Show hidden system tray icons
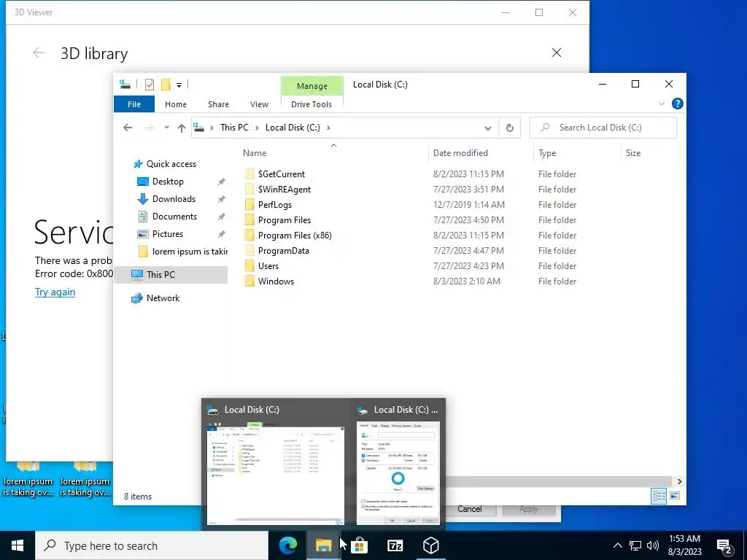The height and width of the screenshot is (560, 747). (x=617, y=545)
